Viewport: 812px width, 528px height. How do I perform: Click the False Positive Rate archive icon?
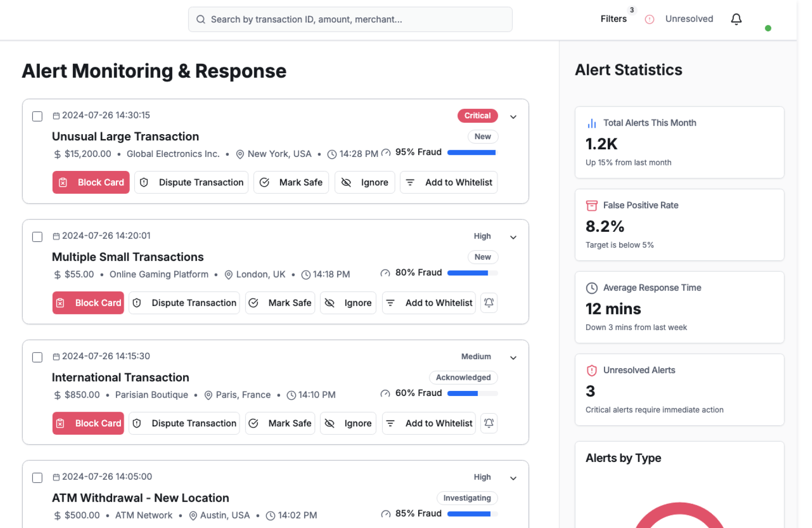(x=592, y=206)
